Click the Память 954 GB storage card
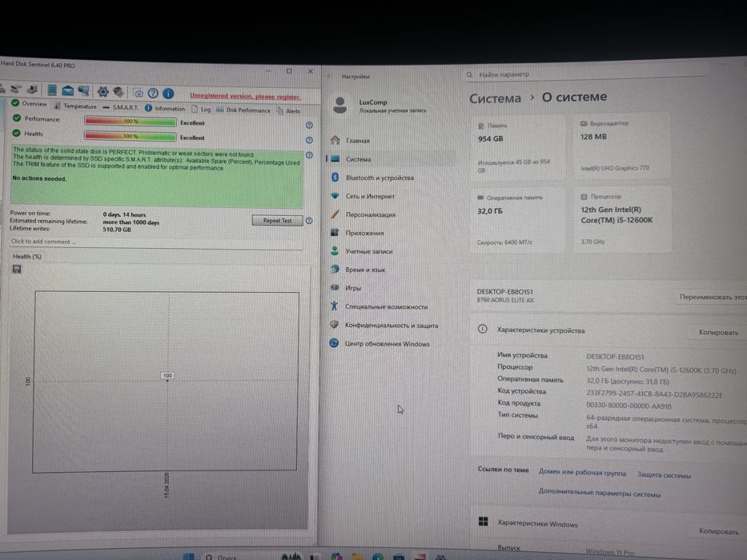The image size is (747, 560). click(x=518, y=148)
